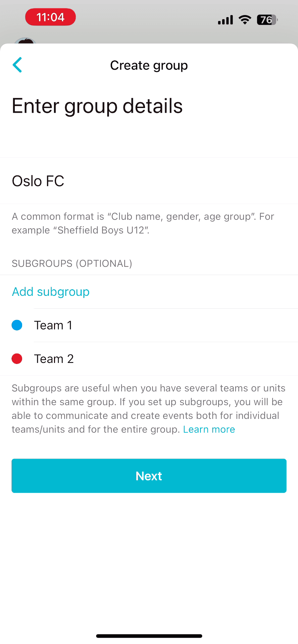Viewport: 298px width, 644px height.
Task: Tap the back chevron arrow
Action: point(17,65)
